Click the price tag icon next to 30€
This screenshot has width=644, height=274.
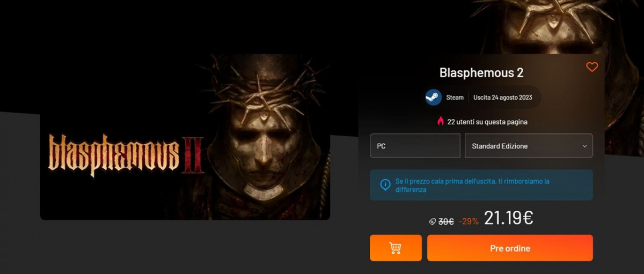(432, 221)
